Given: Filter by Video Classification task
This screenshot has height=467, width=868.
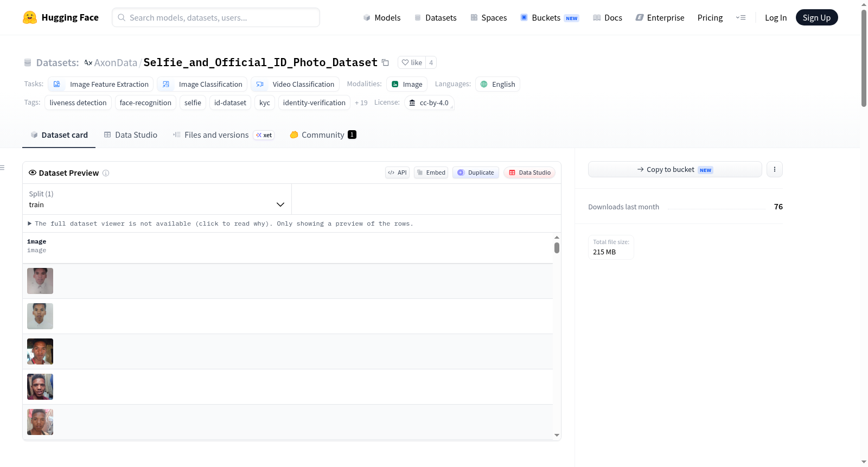Looking at the screenshot, I should pos(295,84).
